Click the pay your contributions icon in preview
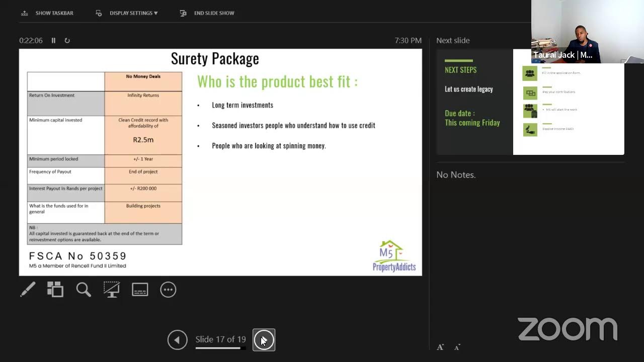Viewport: 644px width, 362px height. click(x=530, y=93)
